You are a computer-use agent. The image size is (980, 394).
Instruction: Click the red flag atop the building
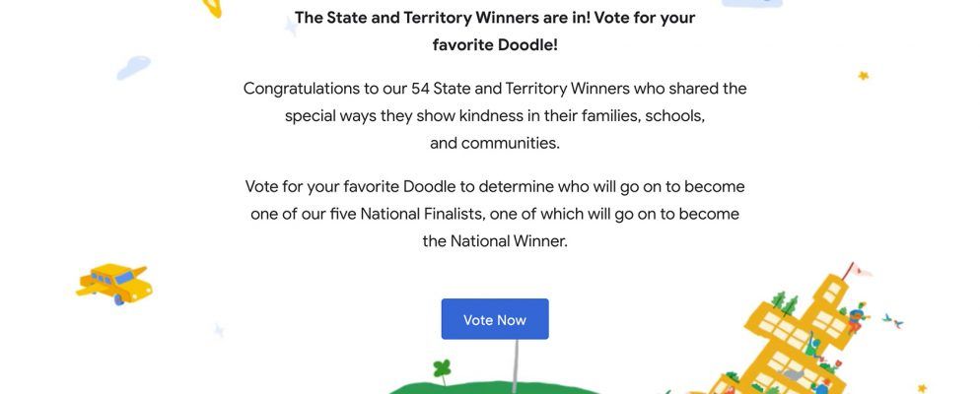[863, 267]
